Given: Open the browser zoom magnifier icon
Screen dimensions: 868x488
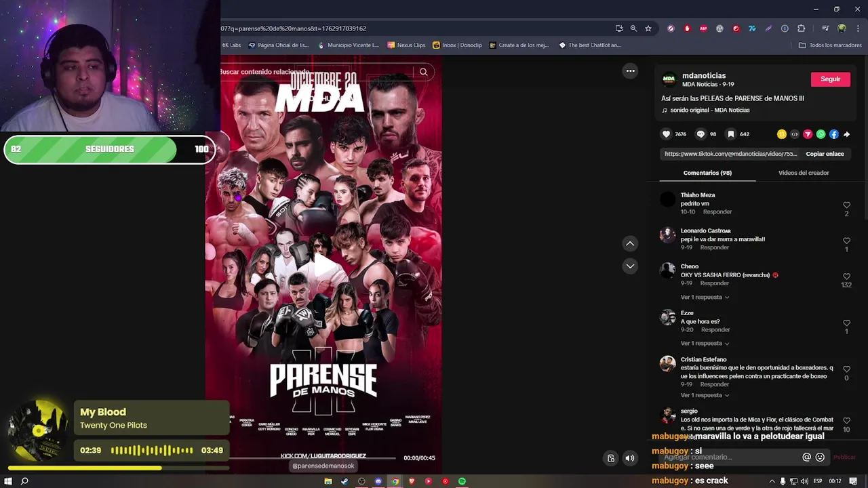Looking at the screenshot, I should coord(633,28).
